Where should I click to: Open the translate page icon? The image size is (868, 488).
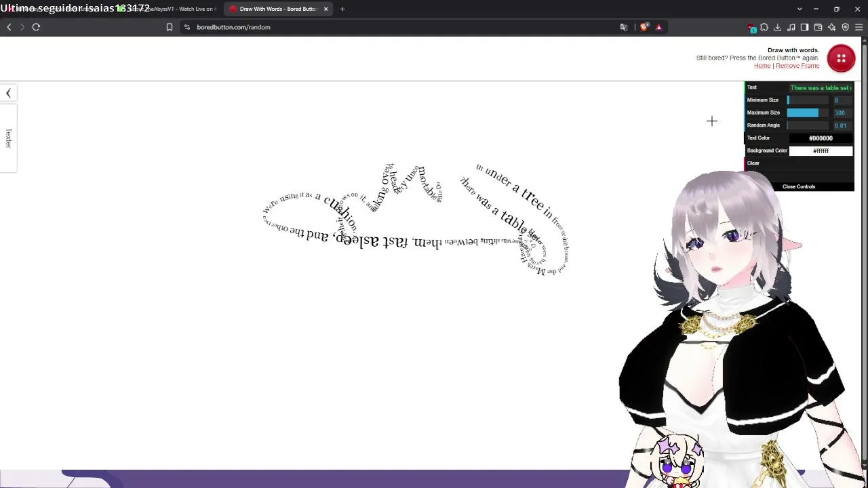[x=624, y=27]
